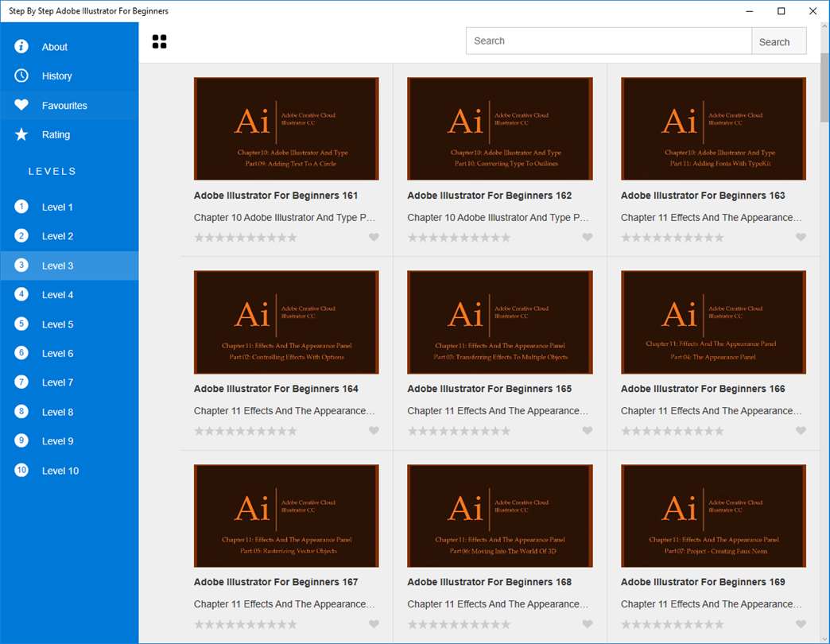This screenshot has height=644, width=830.
Task: Rate lesson 161 using its star rating
Action: coord(246,238)
